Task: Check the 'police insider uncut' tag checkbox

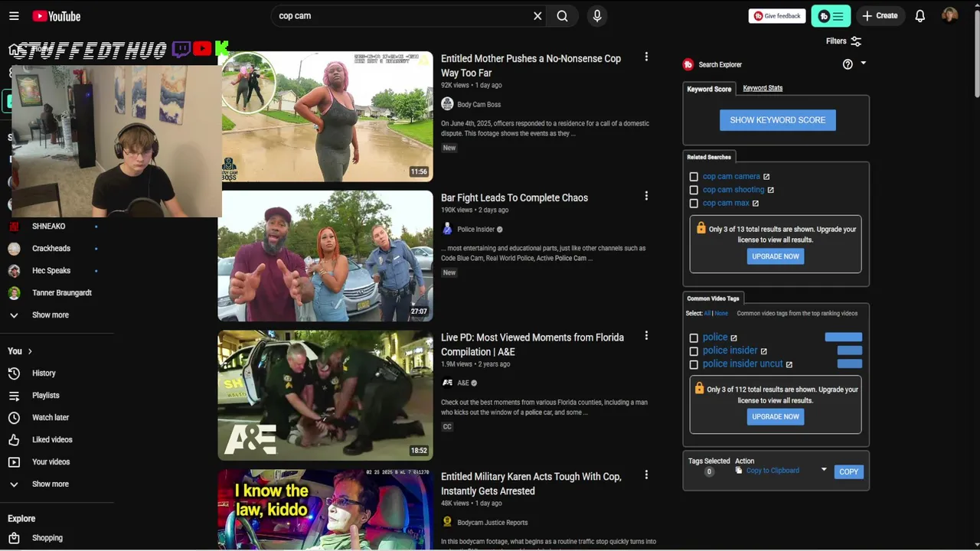Action: click(694, 364)
